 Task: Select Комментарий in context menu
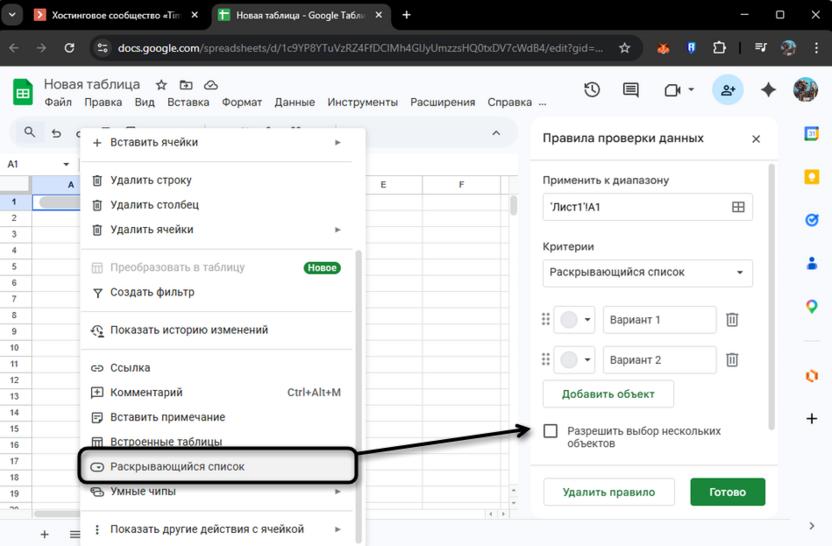(x=216, y=392)
